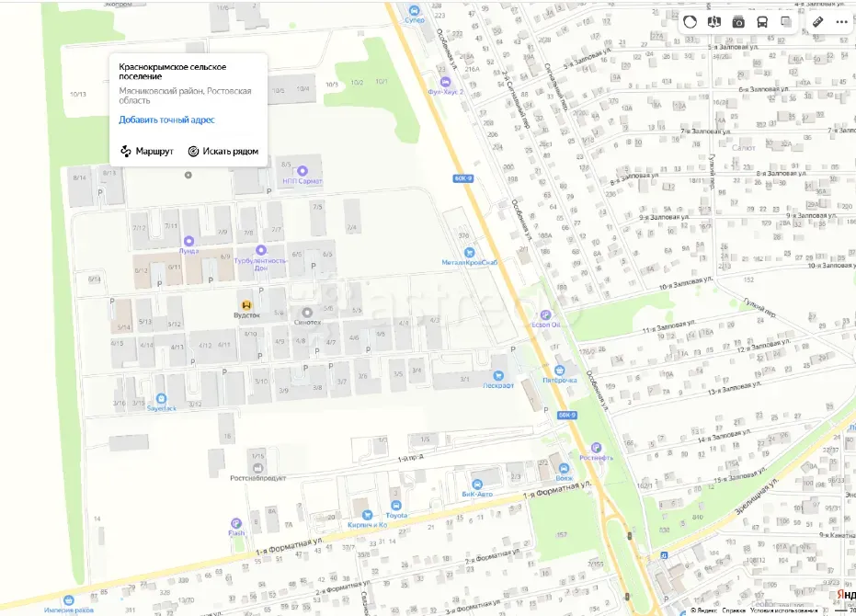Select the ruler distance measuring tool
Screen dimensions: 856x616
click(817, 21)
